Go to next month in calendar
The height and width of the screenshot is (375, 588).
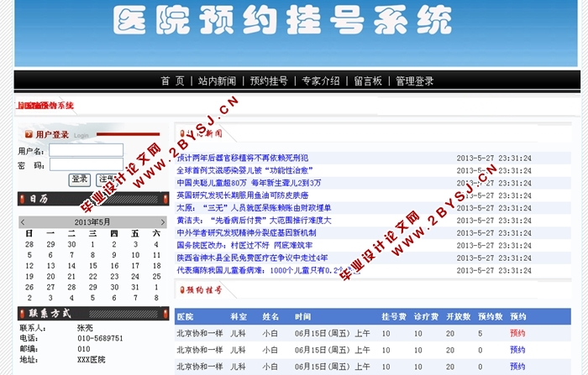pyautogui.click(x=162, y=222)
